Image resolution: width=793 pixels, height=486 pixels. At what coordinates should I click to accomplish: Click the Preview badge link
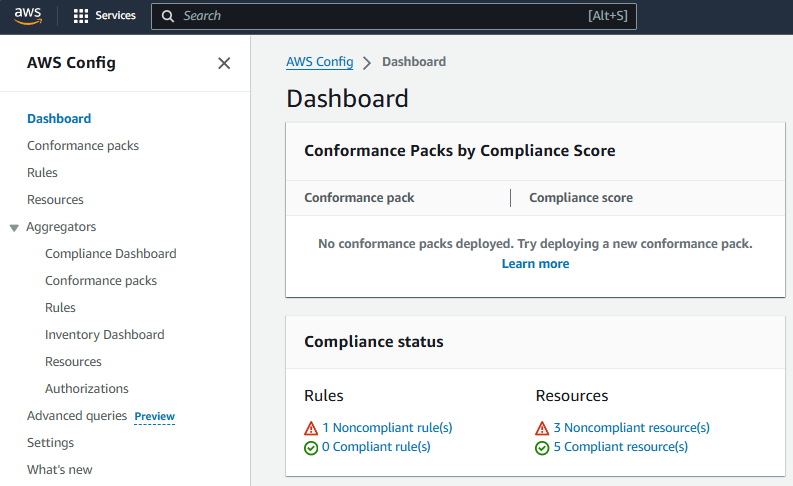coord(155,416)
